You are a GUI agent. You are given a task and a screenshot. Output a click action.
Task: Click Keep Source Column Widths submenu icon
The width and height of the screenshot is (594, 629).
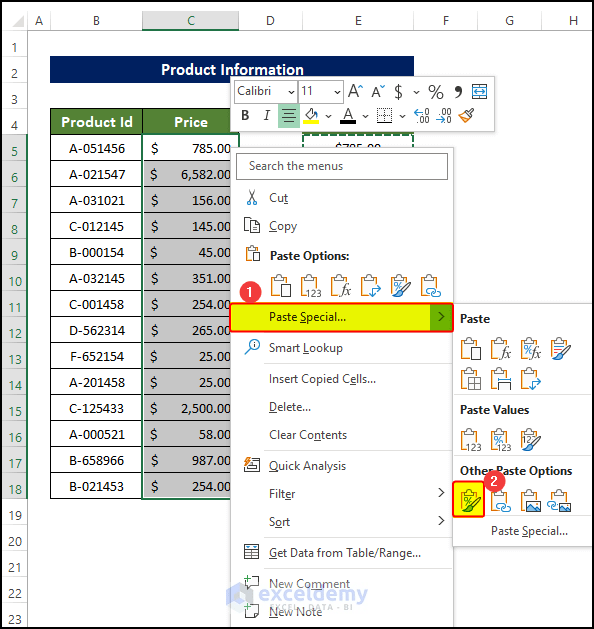(501, 379)
